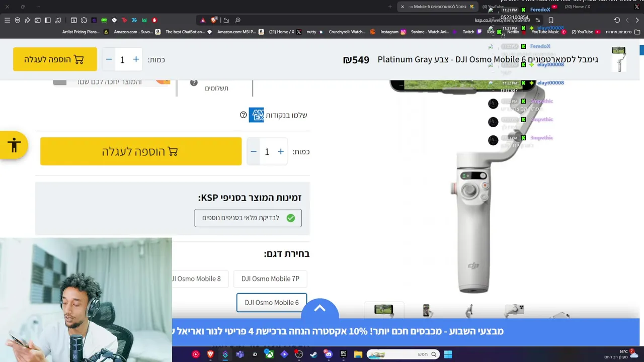Open the browser extensions puzzle icon

[84, 20]
